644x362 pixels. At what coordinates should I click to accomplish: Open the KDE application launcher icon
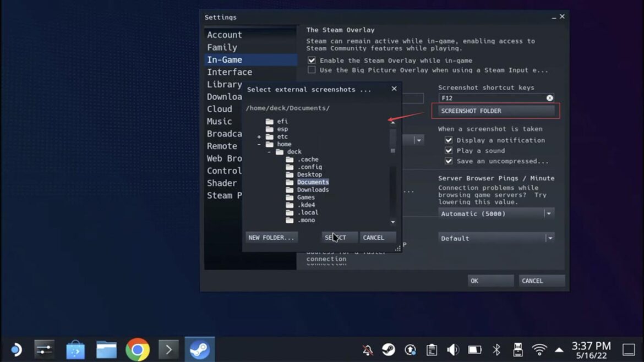(x=16, y=350)
